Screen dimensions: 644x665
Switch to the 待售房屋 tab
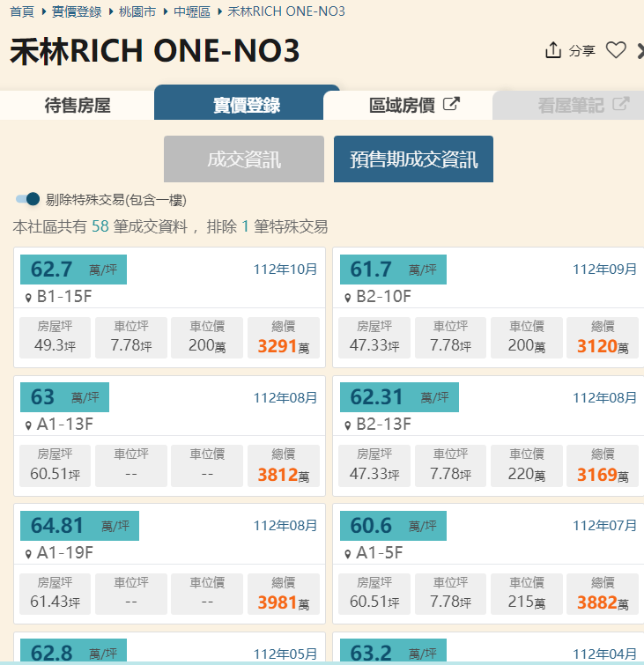coord(78,105)
